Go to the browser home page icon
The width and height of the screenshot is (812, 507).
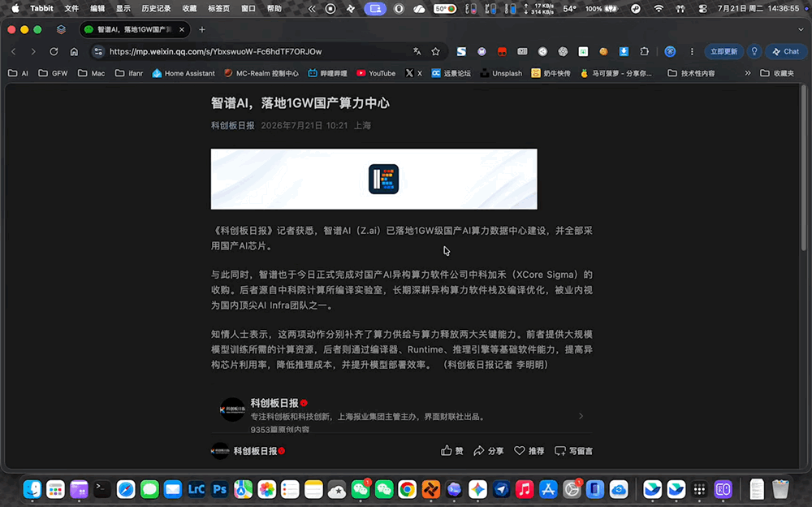pyautogui.click(x=74, y=51)
